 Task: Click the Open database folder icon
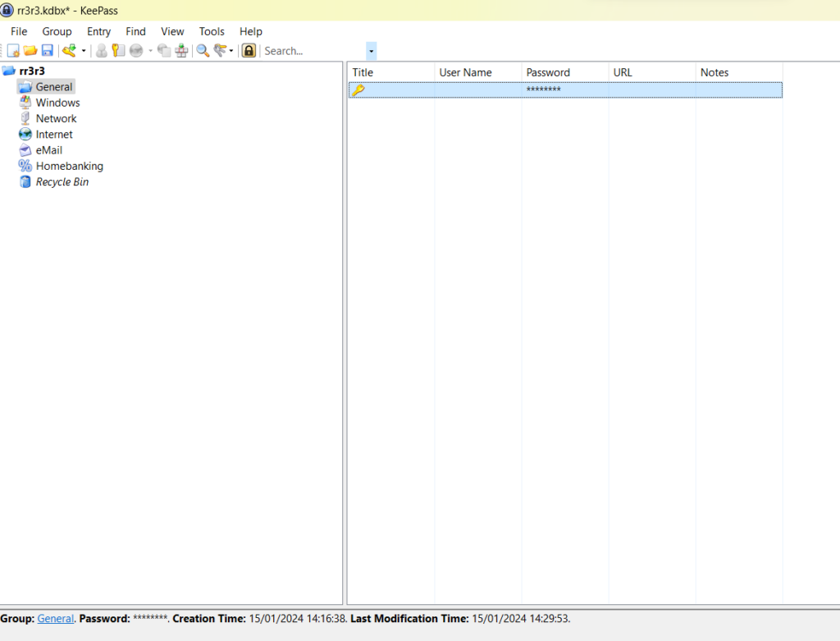point(30,51)
